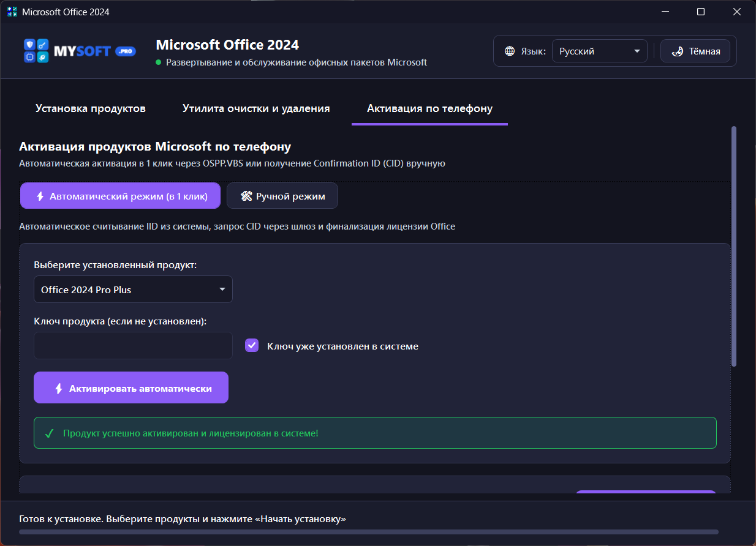Toggle the Тёмная theme button

point(695,51)
